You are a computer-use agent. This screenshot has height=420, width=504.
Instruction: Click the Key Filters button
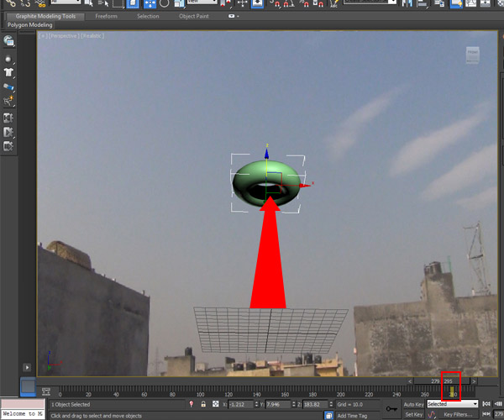(x=458, y=414)
